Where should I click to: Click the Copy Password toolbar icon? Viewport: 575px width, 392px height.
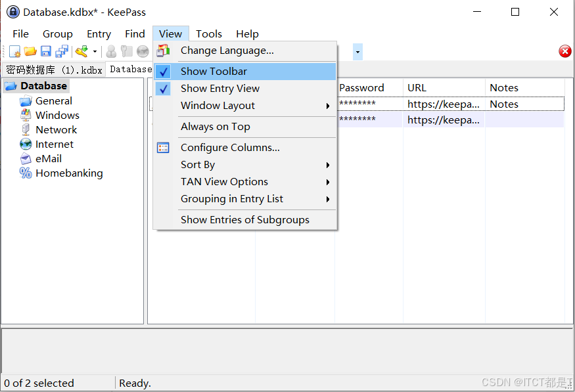[127, 51]
